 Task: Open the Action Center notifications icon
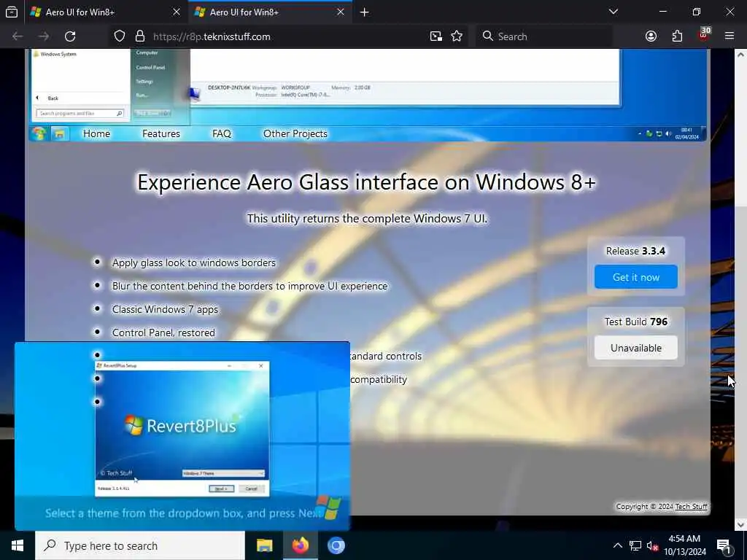click(724, 545)
